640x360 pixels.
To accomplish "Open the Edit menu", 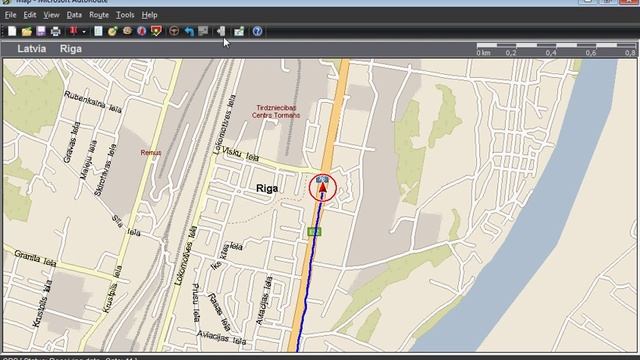I will (x=30, y=15).
